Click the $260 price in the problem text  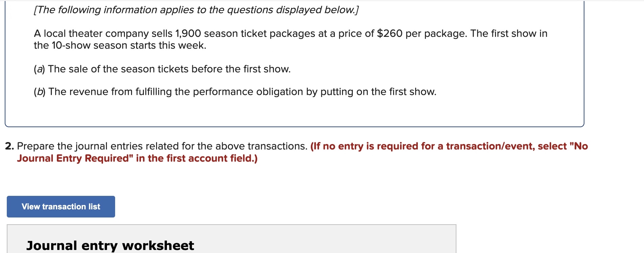(390, 33)
